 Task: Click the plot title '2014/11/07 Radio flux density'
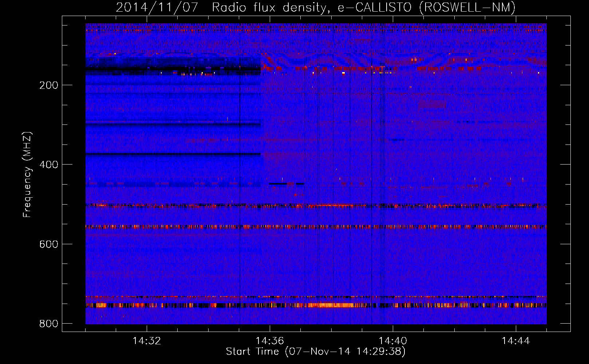point(316,7)
